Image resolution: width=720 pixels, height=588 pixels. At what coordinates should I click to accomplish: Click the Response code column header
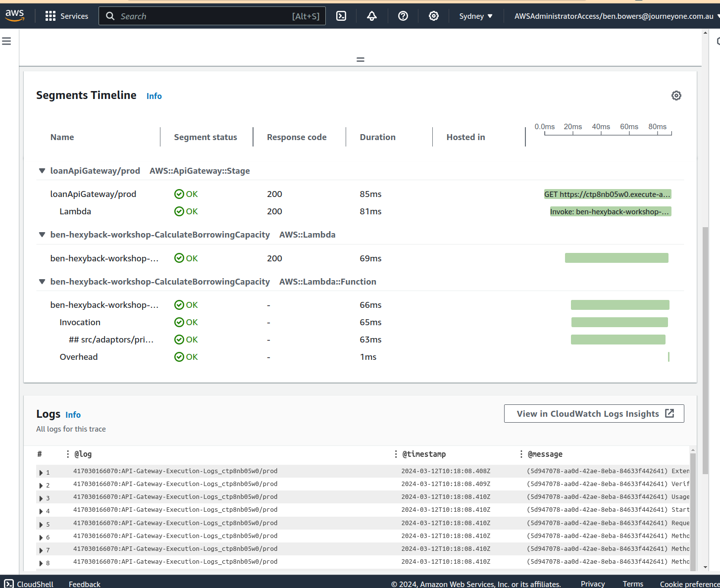click(x=297, y=137)
